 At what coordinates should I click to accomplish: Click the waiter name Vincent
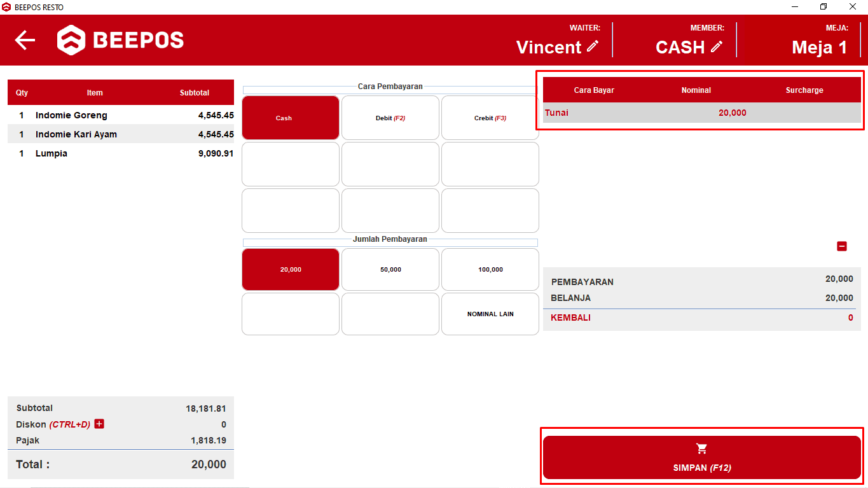[549, 47]
